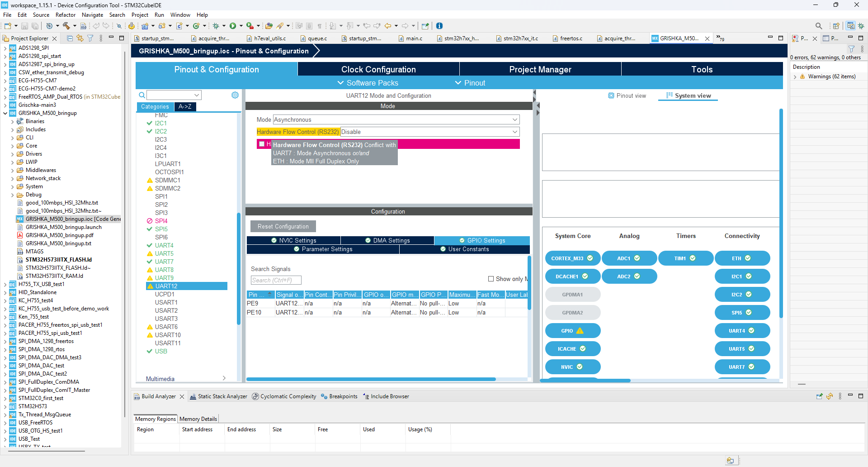Open the Navigate menu

coord(92,15)
